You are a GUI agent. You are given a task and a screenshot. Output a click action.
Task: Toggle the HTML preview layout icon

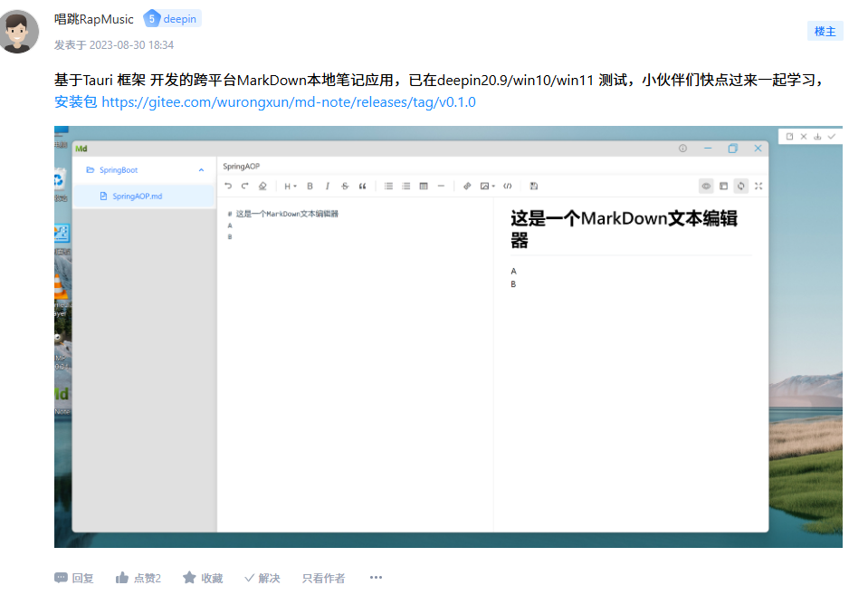pyautogui.click(x=723, y=187)
